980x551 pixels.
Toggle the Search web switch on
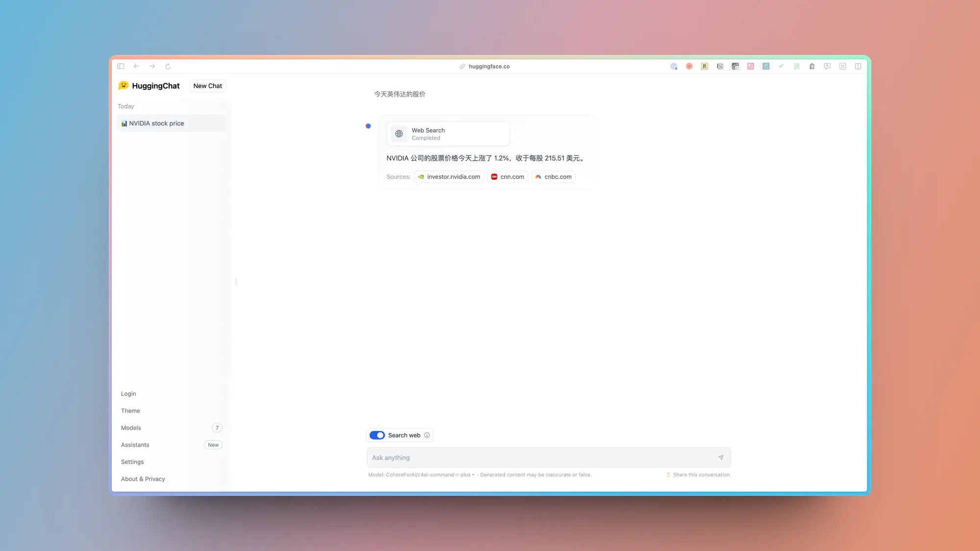coord(377,435)
